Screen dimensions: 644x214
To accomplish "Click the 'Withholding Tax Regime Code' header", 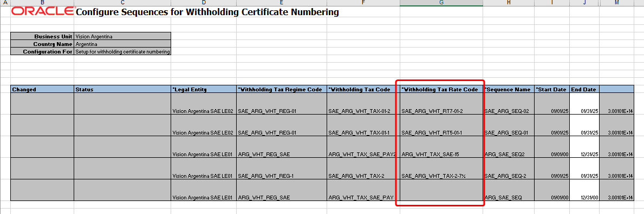I will (x=282, y=89).
